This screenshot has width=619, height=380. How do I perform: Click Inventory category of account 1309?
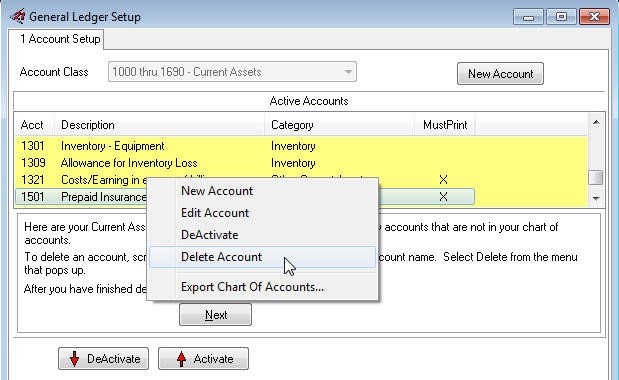pyautogui.click(x=293, y=163)
